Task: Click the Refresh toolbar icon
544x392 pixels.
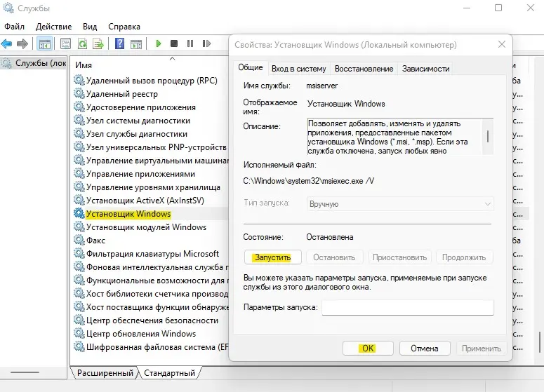Action: (82, 43)
